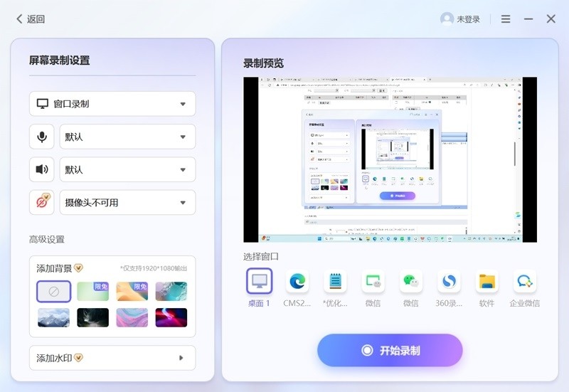Choose the snowy mountain background swatch

point(53,317)
